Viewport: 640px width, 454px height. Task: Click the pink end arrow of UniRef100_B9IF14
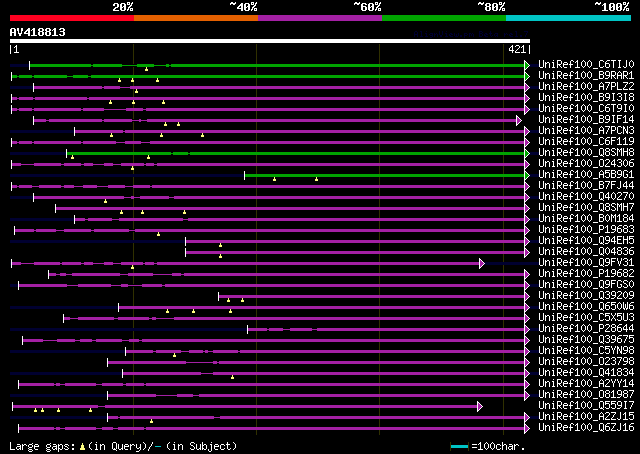pos(519,120)
